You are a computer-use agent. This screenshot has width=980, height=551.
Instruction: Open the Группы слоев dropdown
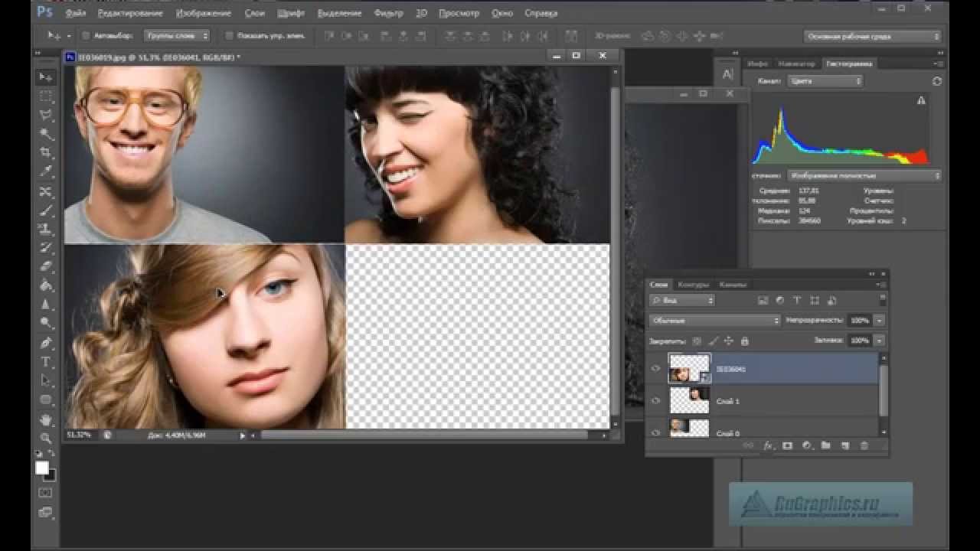tap(177, 36)
